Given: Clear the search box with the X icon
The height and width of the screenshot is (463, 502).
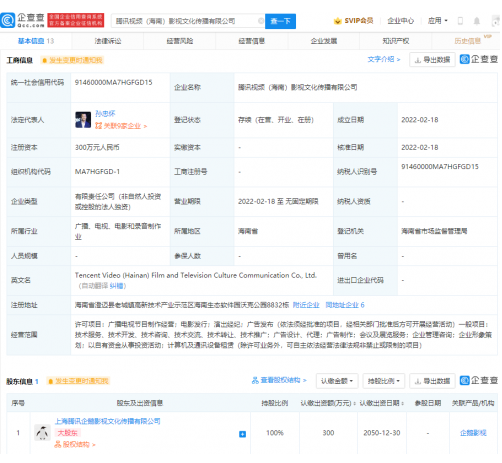Looking at the screenshot, I should (x=261, y=21).
